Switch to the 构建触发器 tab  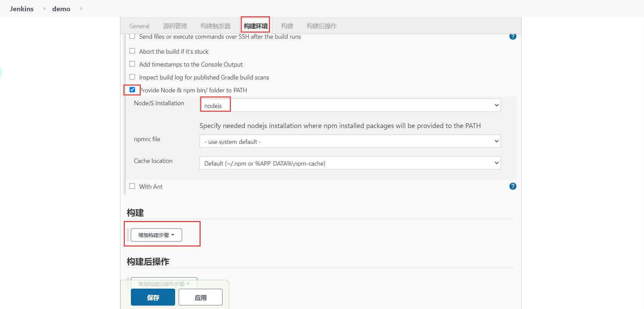(x=215, y=26)
